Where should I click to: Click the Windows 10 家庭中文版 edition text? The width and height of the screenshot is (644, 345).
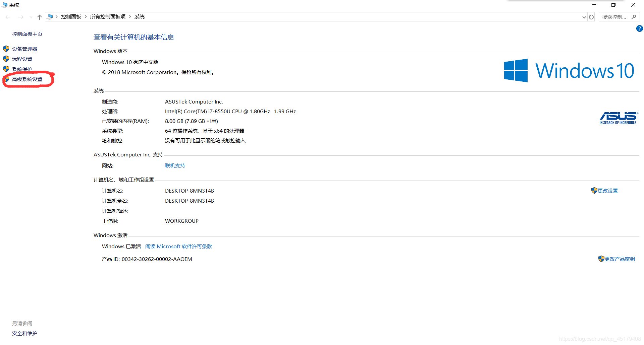pyautogui.click(x=130, y=62)
